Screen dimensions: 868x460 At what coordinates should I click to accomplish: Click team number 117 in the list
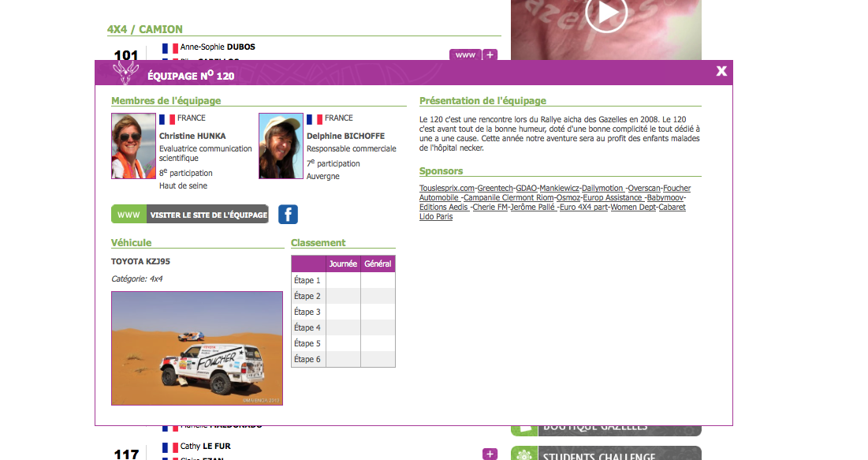click(126, 454)
